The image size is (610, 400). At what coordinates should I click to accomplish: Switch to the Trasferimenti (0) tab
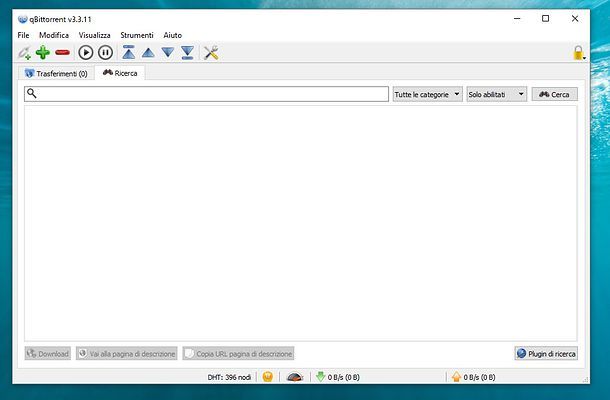(x=56, y=73)
